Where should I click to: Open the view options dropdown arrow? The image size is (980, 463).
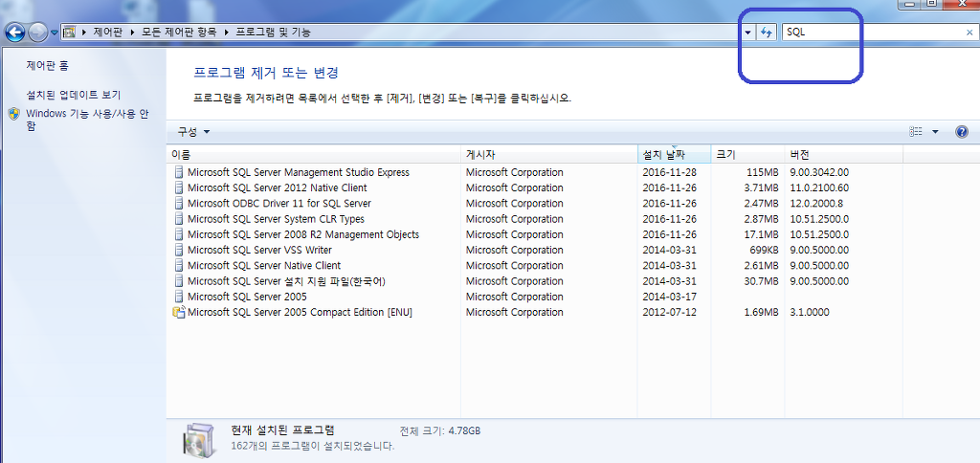tap(935, 132)
